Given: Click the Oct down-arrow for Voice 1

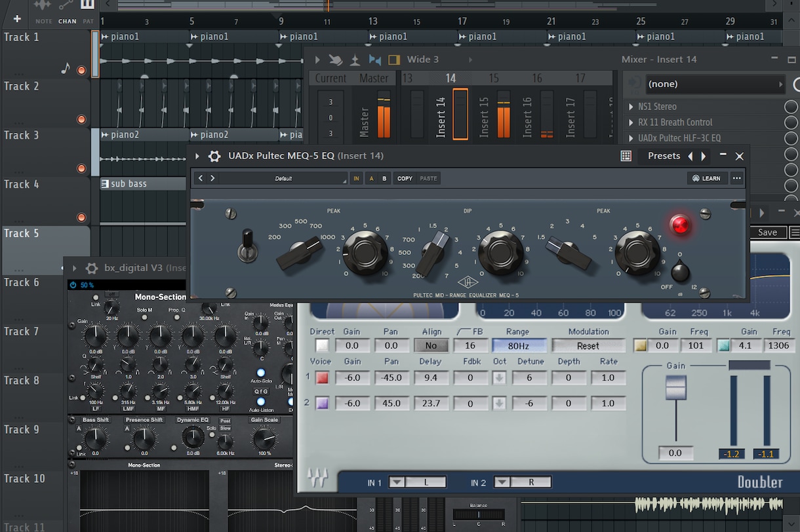Looking at the screenshot, I should (500, 378).
